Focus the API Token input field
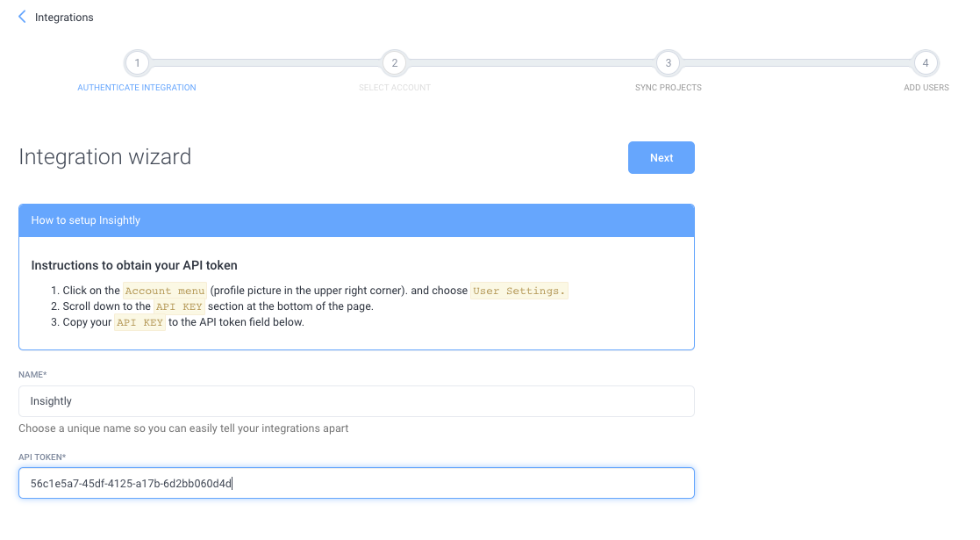Viewport: 980px width, 540px height. [356, 483]
